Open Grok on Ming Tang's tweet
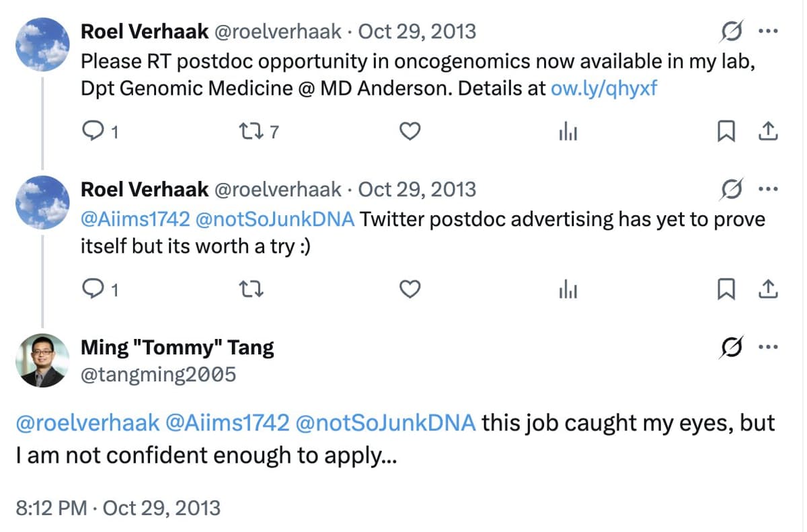807x532 pixels. 732,348
